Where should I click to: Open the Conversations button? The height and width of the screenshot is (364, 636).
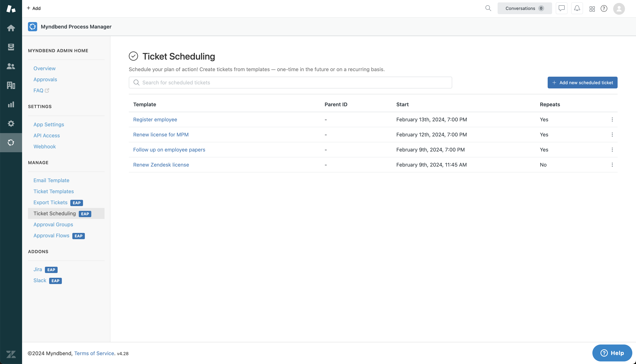click(524, 8)
